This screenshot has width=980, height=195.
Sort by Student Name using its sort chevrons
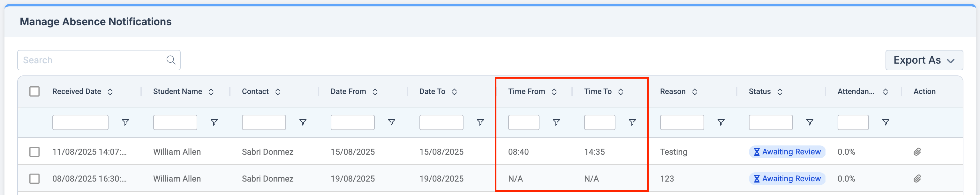tap(211, 91)
